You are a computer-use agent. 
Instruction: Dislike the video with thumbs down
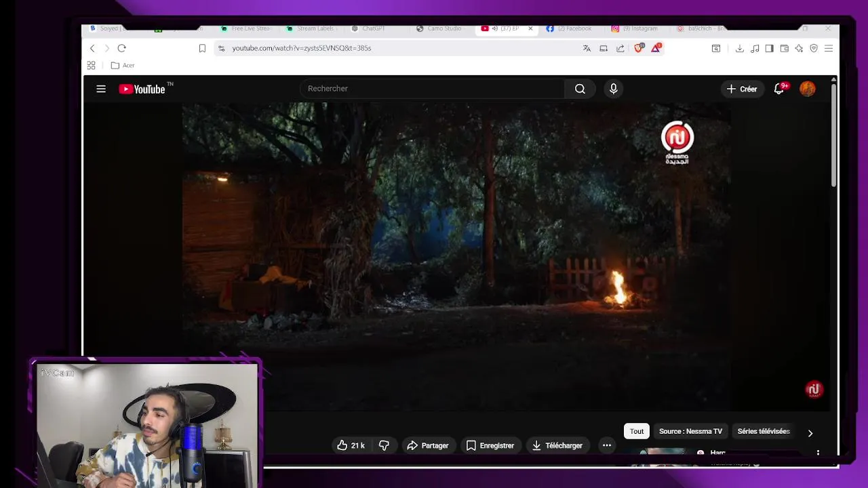click(384, 445)
